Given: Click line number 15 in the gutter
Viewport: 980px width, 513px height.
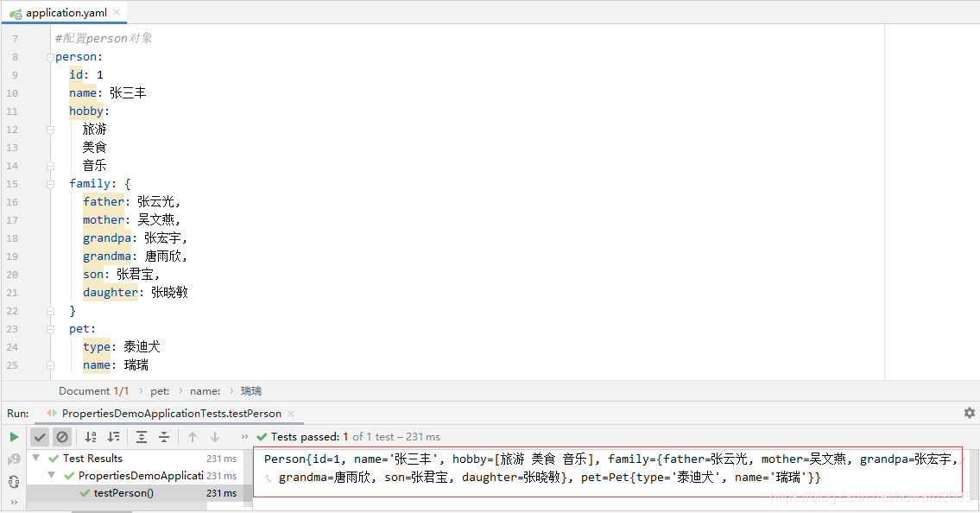Looking at the screenshot, I should [x=14, y=183].
